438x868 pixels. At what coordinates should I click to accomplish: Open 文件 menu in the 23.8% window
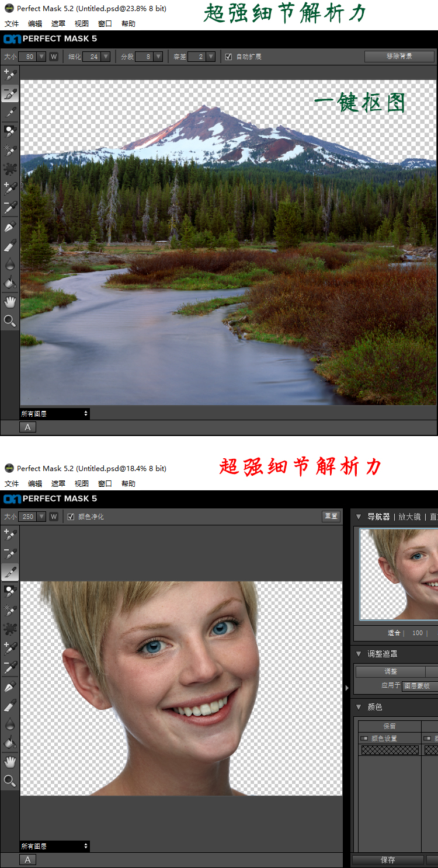click(12, 24)
